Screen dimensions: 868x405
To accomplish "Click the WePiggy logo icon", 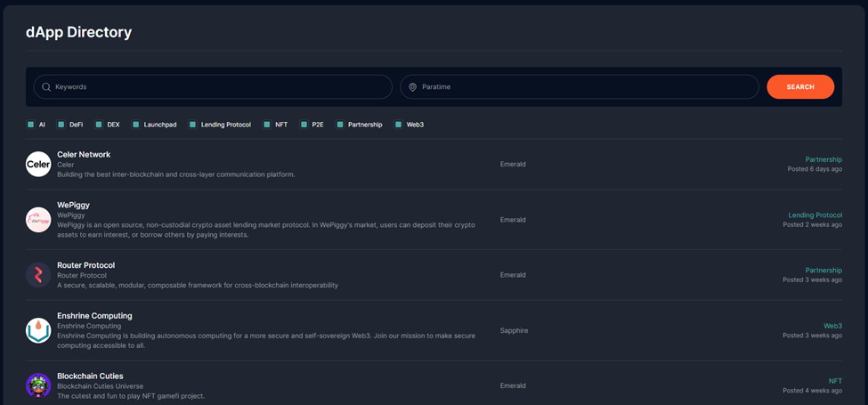I will [38, 220].
